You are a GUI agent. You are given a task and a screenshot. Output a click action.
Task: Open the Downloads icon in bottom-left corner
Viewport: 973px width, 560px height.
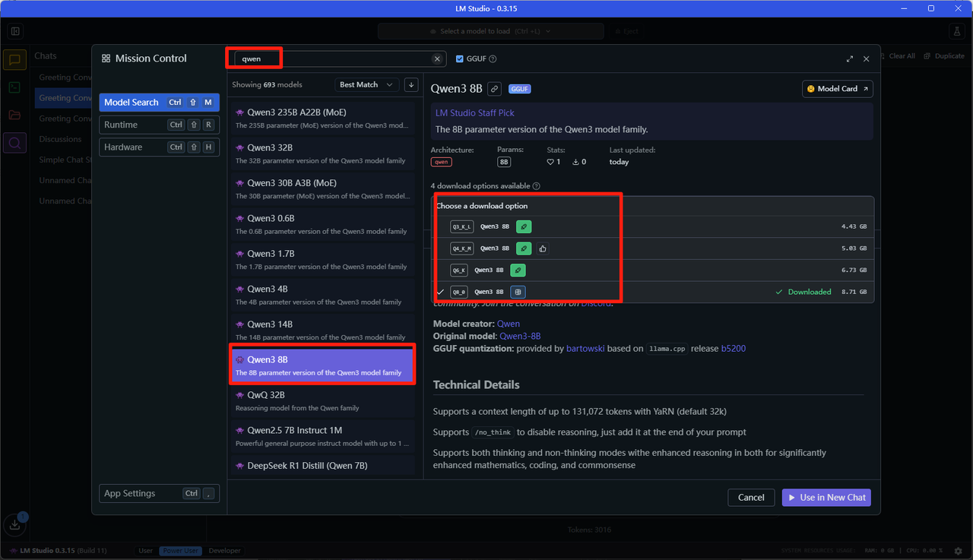click(x=14, y=524)
